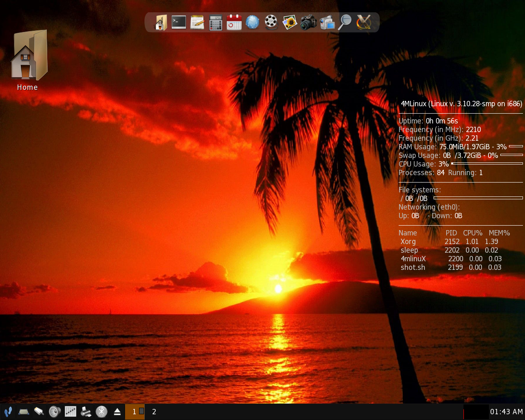Open the calculator in the dock
This screenshot has height=420, width=525.
click(216, 23)
